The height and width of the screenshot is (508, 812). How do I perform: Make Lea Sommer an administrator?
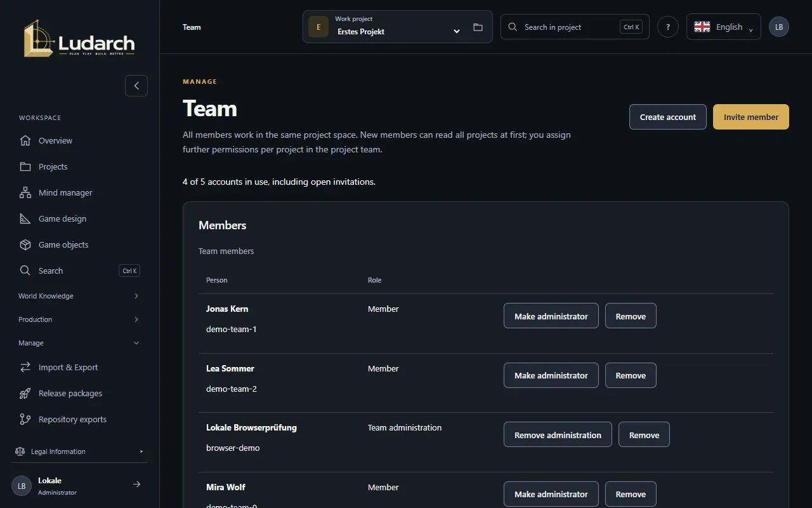tap(551, 375)
